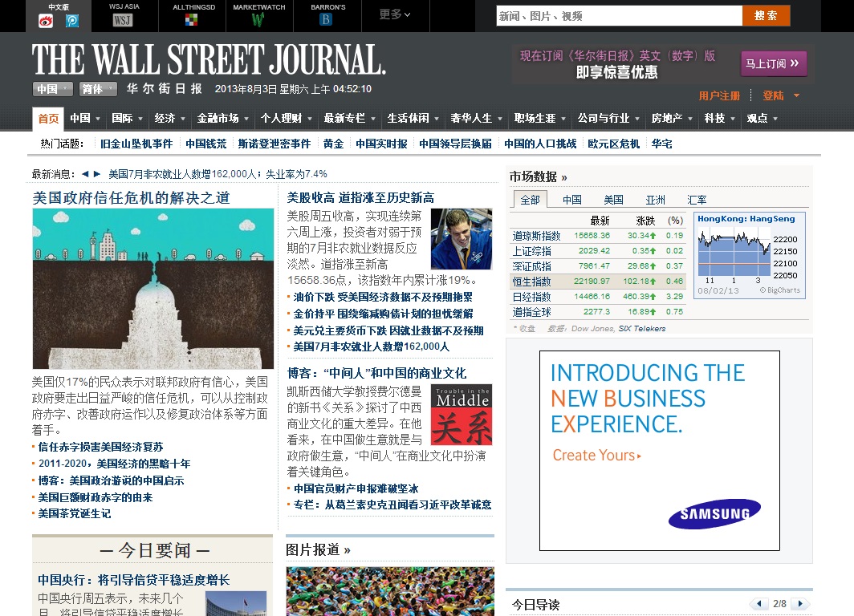Switch market data to 美国 tab
The width and height of the screenshot is (854, 616).
click(x=613, y=200)
